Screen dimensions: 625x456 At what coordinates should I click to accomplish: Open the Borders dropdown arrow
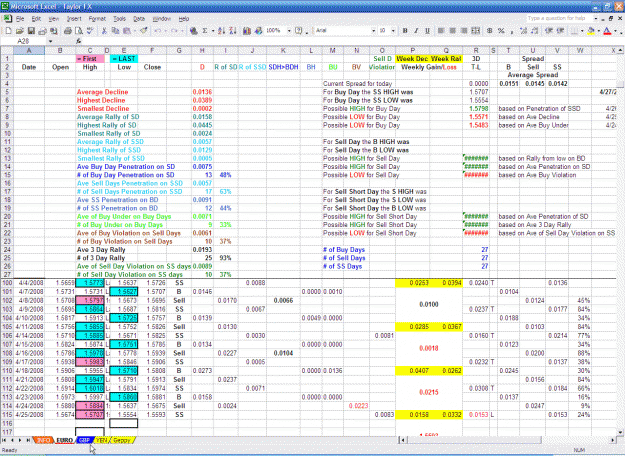coord(582,31)
